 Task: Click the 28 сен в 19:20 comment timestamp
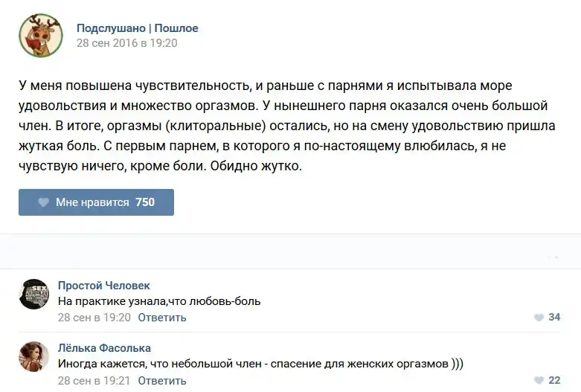(94, 318)
